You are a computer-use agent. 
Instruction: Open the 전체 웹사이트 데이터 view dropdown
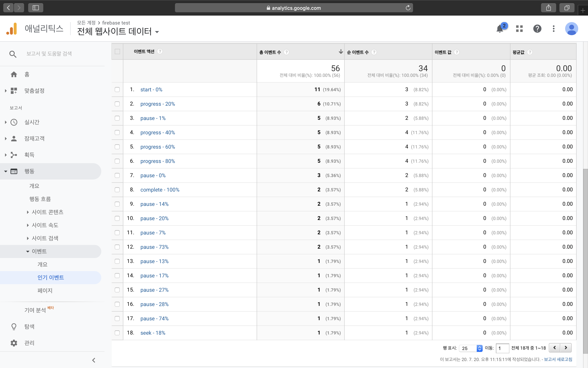tap(118, 32)
